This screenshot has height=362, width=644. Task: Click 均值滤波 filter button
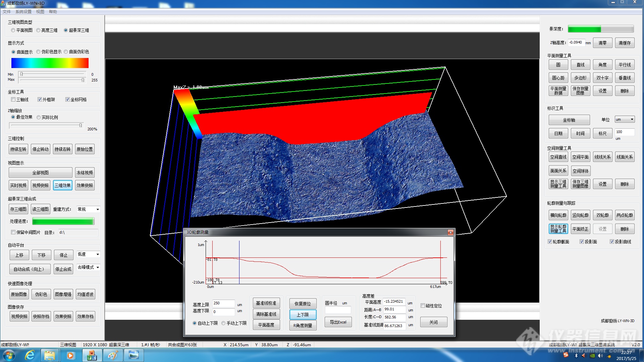point(86,294)
